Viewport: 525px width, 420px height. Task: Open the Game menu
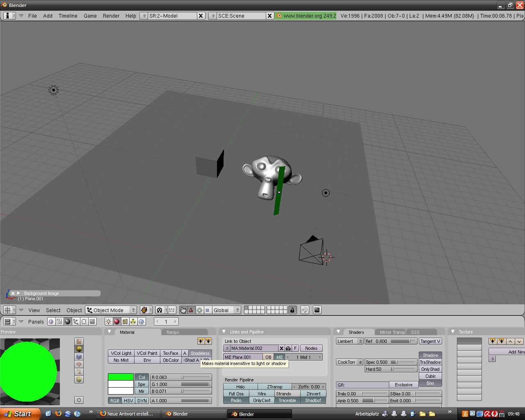[x=90, y=16]
